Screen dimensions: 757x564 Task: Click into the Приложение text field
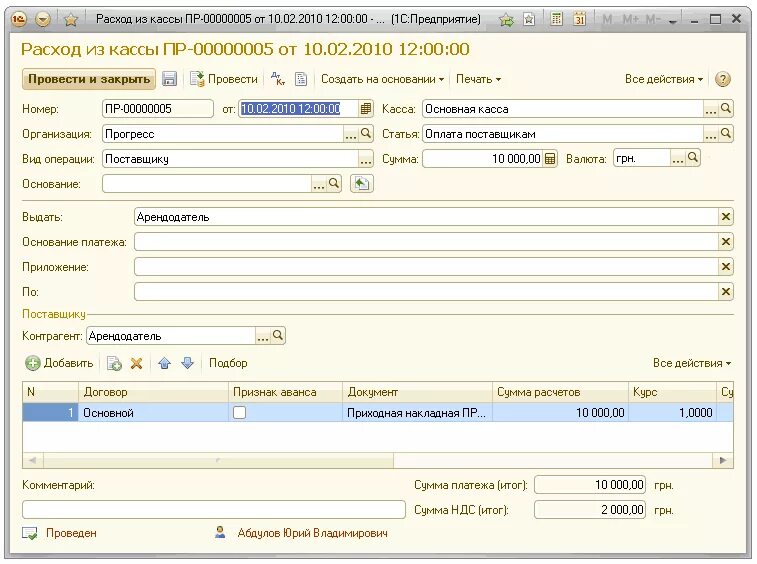(x=426, y=267)
